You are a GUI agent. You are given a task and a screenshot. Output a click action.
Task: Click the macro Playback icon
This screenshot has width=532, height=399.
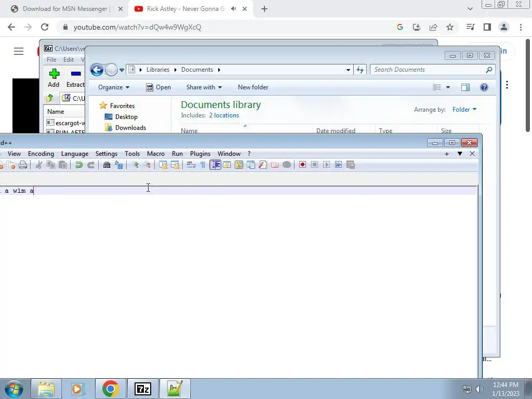(326, 165)
